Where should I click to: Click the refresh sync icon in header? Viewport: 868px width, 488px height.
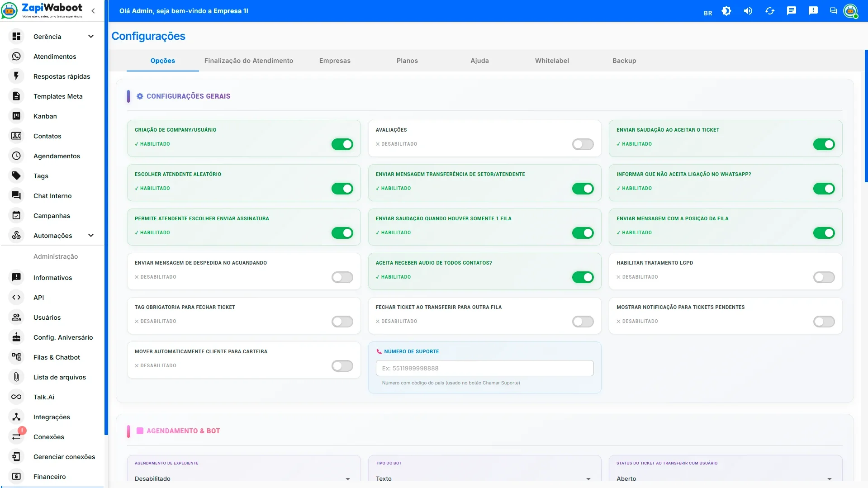click(x=770, y=11)
